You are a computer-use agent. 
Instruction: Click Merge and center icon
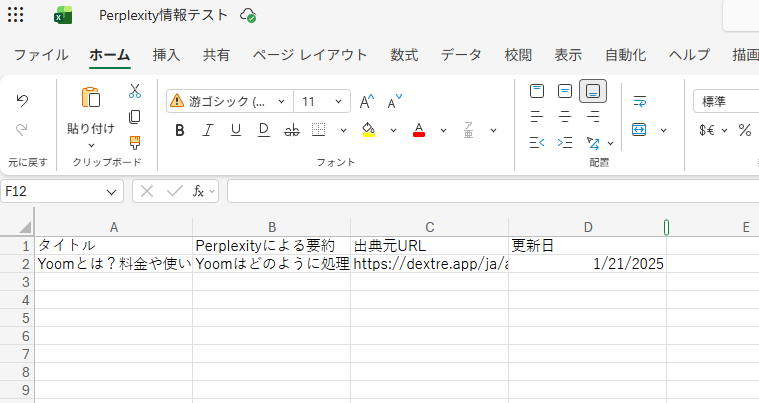(639, 130)
